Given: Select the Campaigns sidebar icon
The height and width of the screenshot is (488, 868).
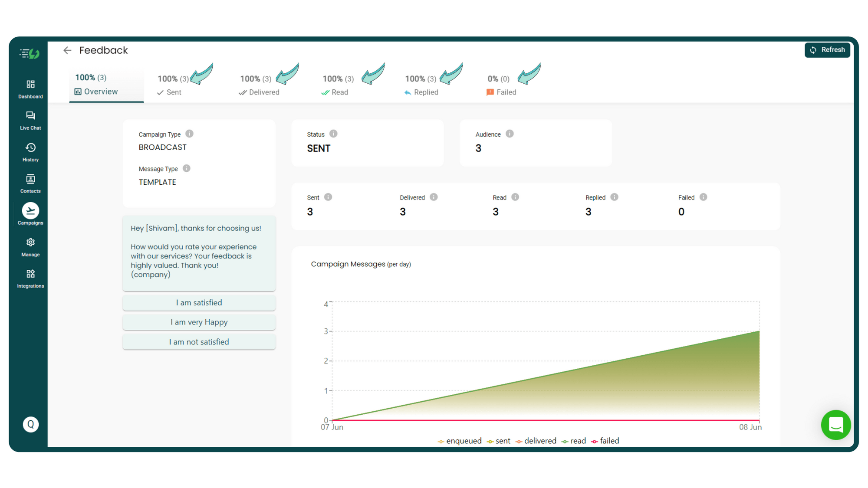Looking at the screenshot, I should tap(30, 211).
